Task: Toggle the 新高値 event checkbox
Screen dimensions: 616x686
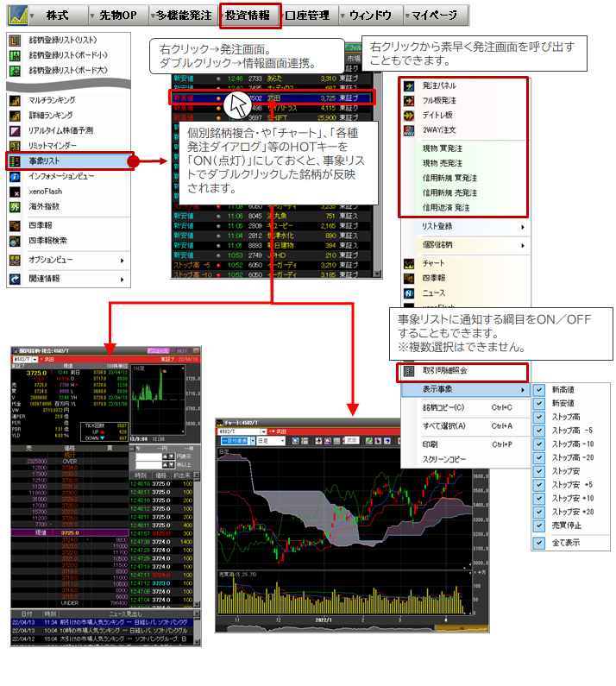Action: pos(539,390)
